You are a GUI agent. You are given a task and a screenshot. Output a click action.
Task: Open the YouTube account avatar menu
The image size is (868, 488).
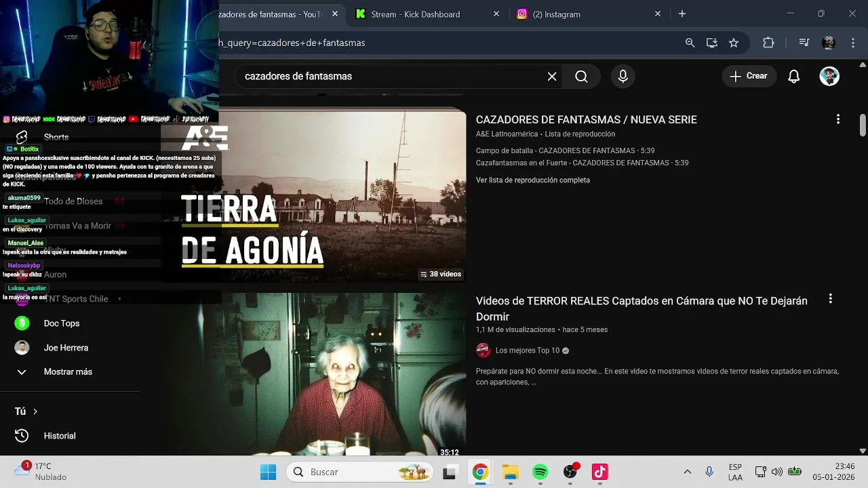coord(829,76)
